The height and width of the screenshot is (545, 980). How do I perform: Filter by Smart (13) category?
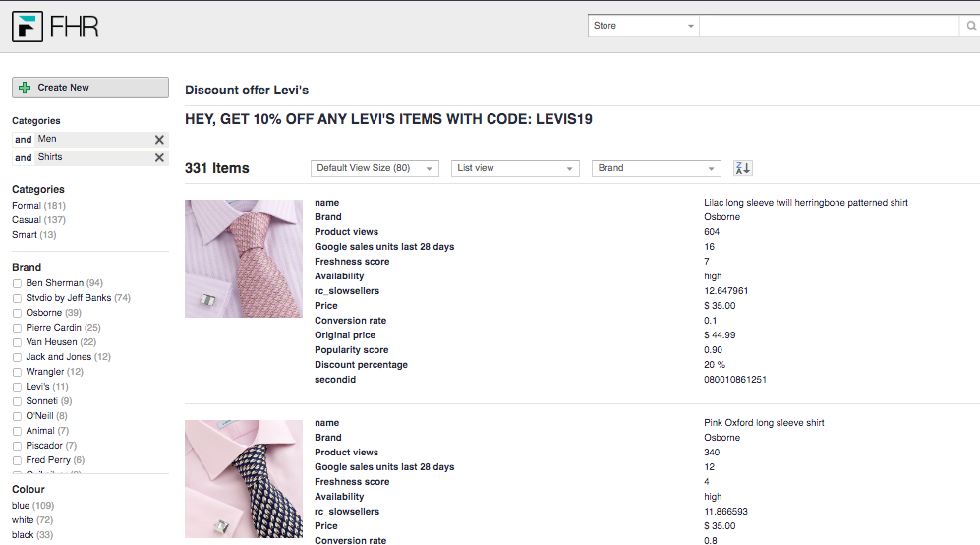[x=33, y=235]
